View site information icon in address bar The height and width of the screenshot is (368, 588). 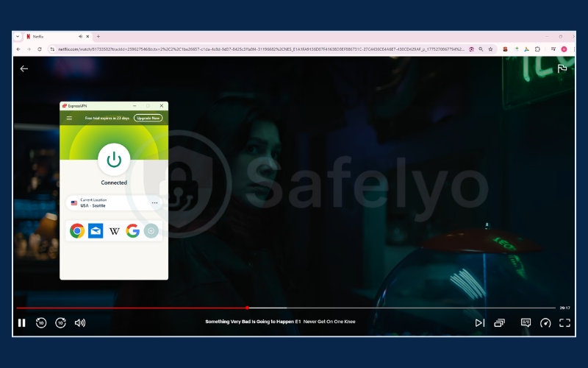pyautogui.click(x=52, y=49)
